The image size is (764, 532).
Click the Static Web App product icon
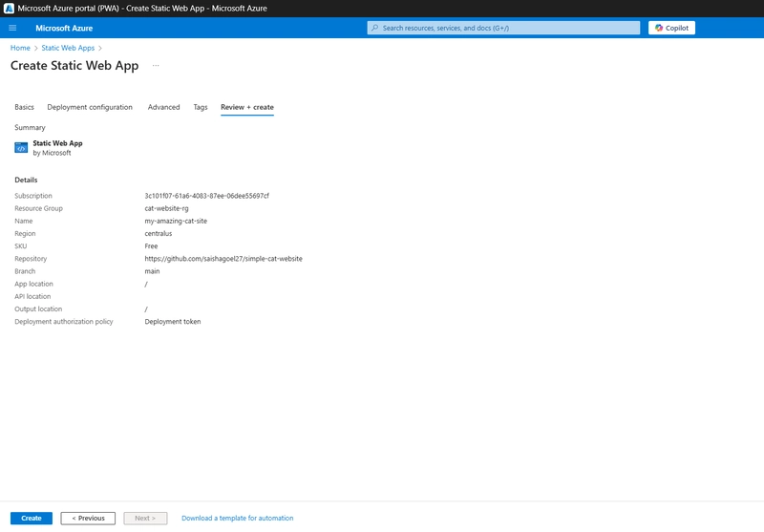click(x=21, y=148)
